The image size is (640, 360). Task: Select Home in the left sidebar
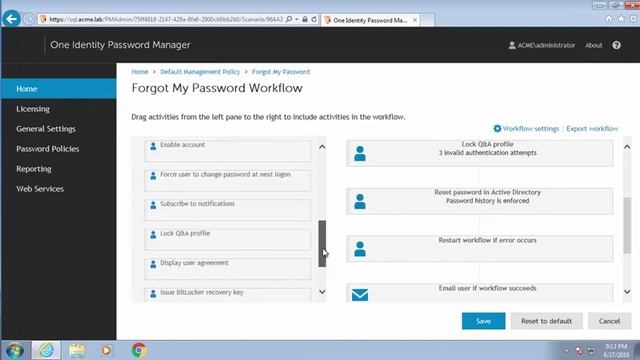click(59, 89)
